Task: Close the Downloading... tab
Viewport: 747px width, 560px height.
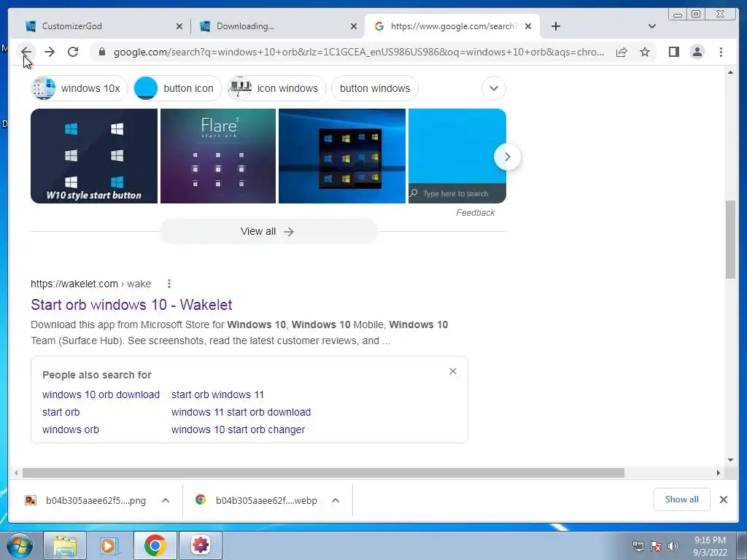Action: pyautogui.click(x=354, y=26)
